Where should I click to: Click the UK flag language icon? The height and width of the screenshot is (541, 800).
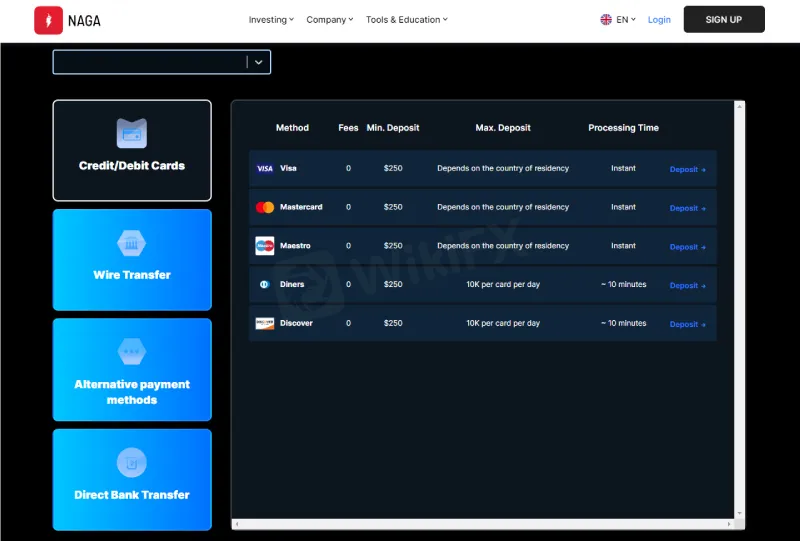(606, 19)
